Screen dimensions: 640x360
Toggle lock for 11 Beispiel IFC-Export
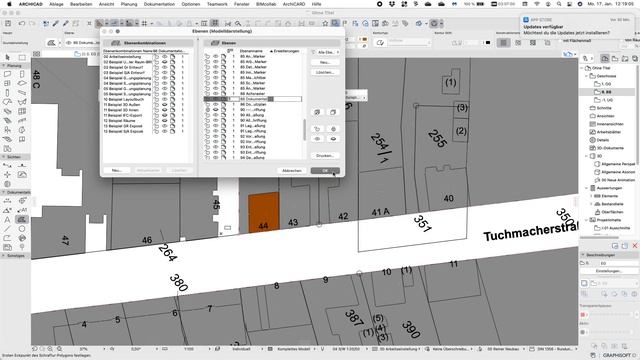[x=156, y=115]
